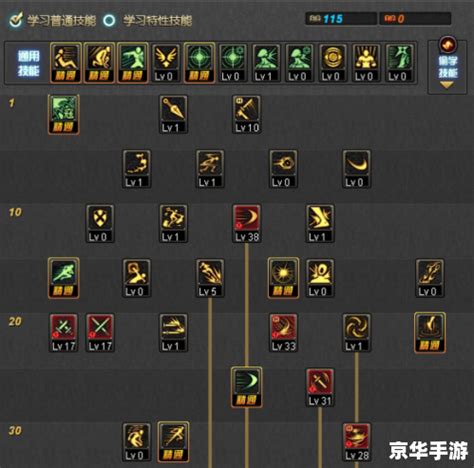Click the green crescent mastered skill icon
The height and width of the screenshot is (468, 474).
pos(247,387)
